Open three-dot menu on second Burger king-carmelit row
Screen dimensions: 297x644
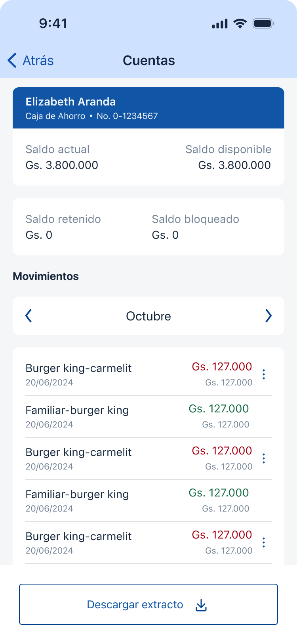pyautogui.click(x=264, y=458)
